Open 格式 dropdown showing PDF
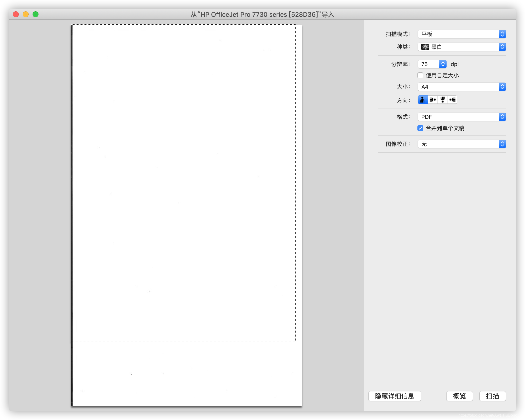The width and height of the screenshot is (525, 420). tap(462, 117)
